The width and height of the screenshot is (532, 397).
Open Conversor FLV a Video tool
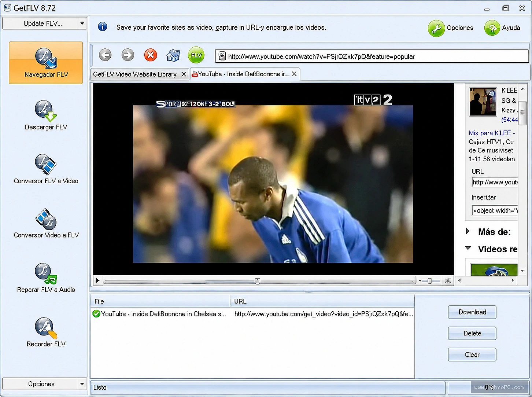tap(46, 169)
